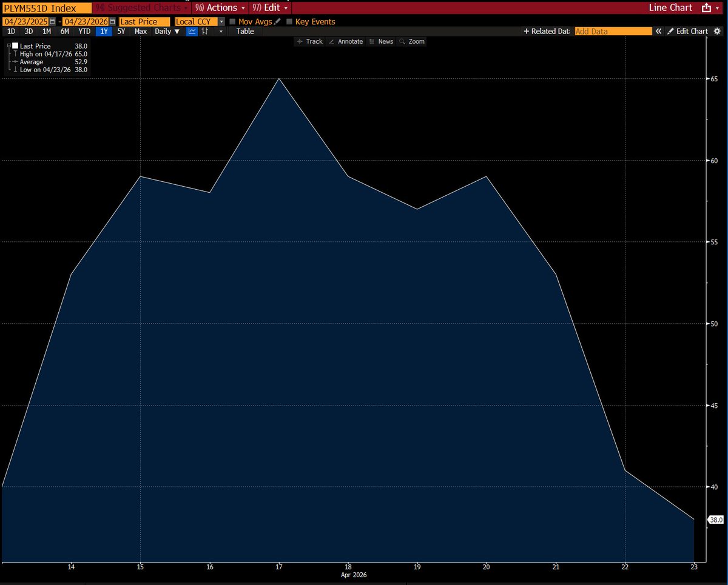Image resolution: width=728 pixels, height=585 pixels.
Task: Click the 17 date label on x-axis
Action: 279,567
